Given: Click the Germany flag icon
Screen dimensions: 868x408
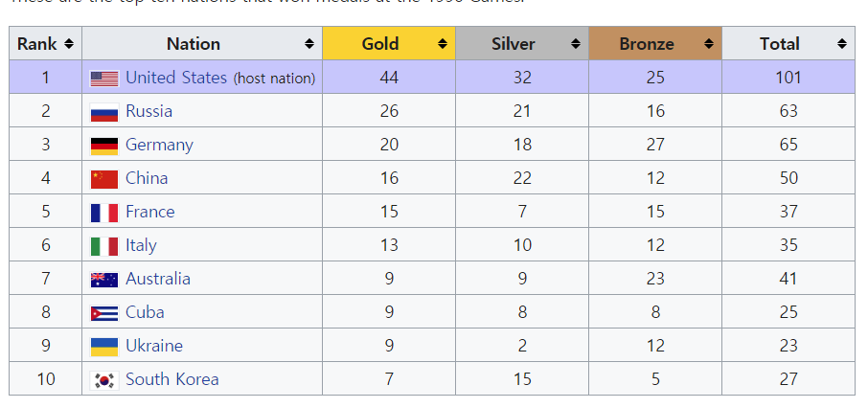Looking at the screenshot, I should pyautogui.click(x=104, y=147).
